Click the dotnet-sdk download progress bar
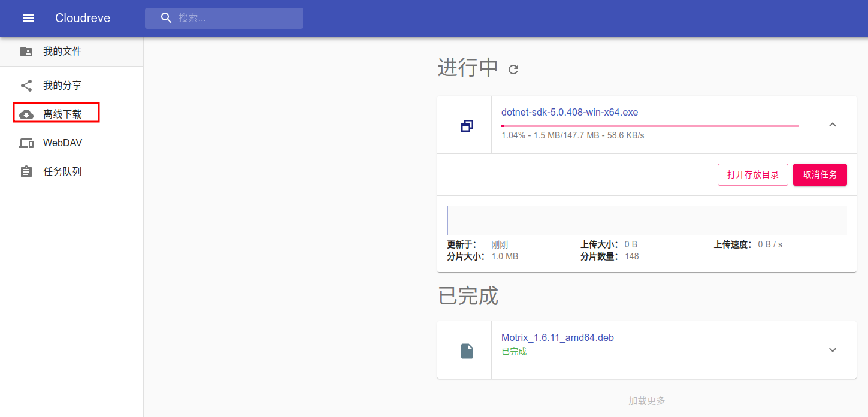Screen dimensions: 868x417 pyautogui.click(x=650, y=126)
